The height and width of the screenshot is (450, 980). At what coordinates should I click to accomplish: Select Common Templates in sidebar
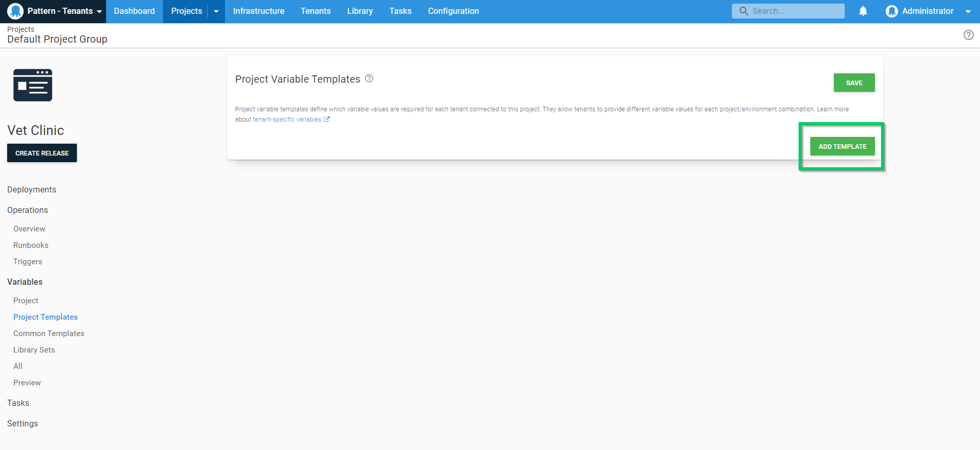(x=49, y=334)
